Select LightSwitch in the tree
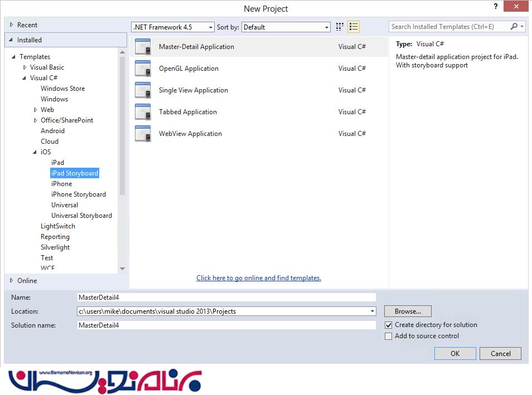The width and height of the screenshot is (532, 395). click(x=58, y=226)
